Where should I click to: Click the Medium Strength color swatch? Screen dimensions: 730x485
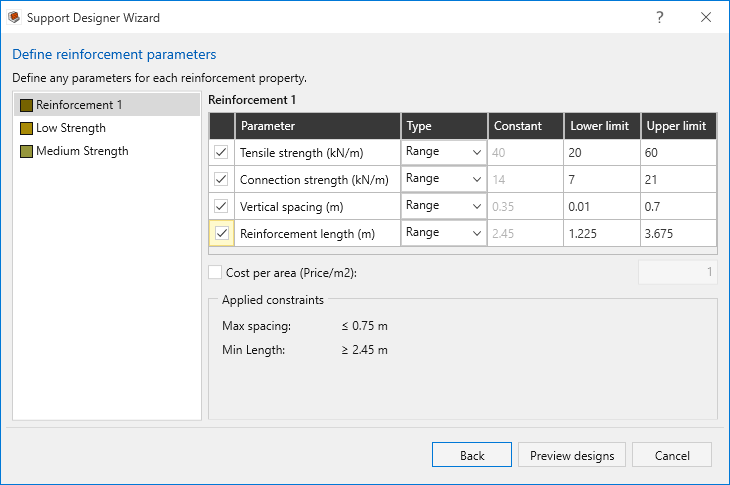click(27, 151)
